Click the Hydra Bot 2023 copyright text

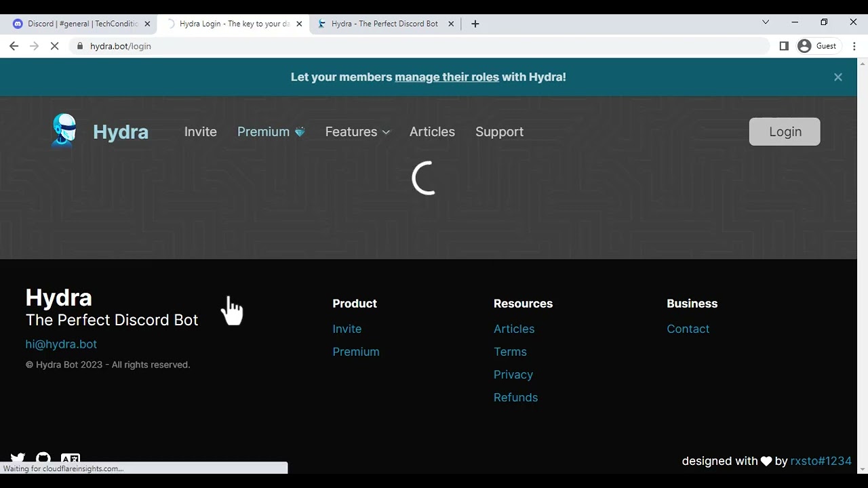tap(108, 365)
